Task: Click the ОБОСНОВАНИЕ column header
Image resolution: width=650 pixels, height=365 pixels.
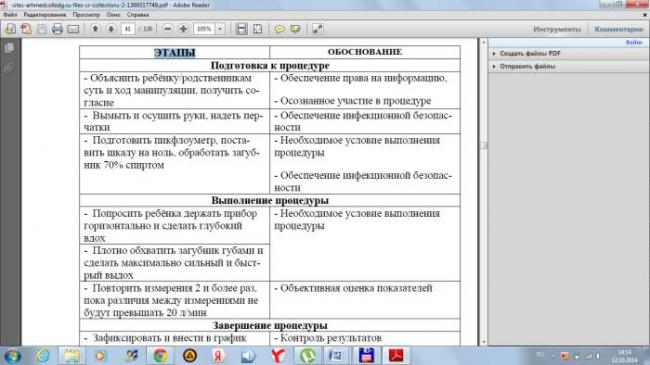Action: coord(365,52)
